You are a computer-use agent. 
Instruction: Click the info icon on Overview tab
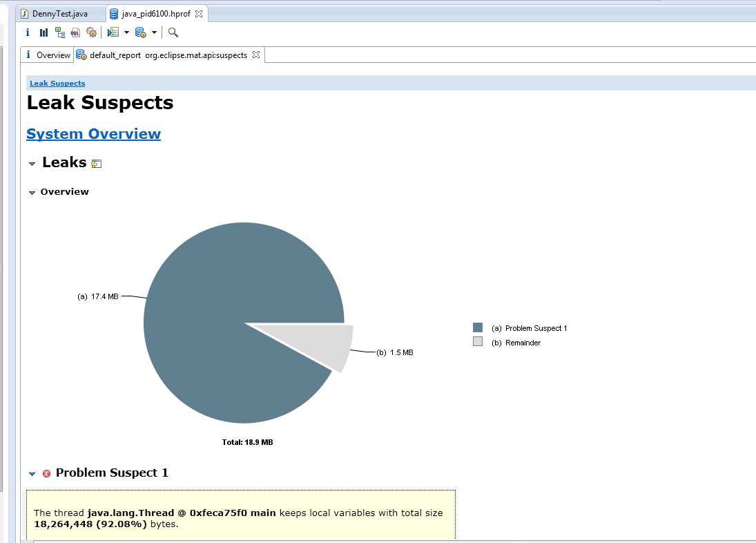tap(28, 55)
